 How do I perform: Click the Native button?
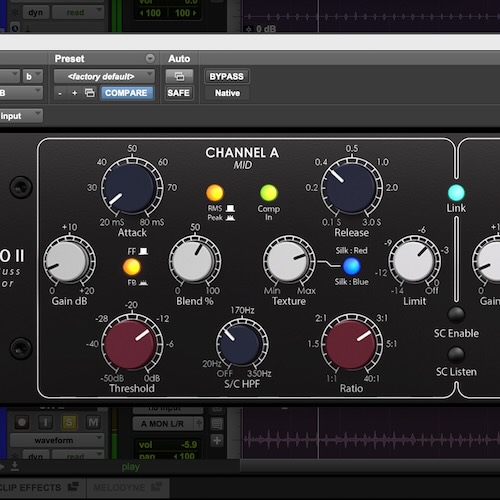pyautogui.click(x=227, y=93)
